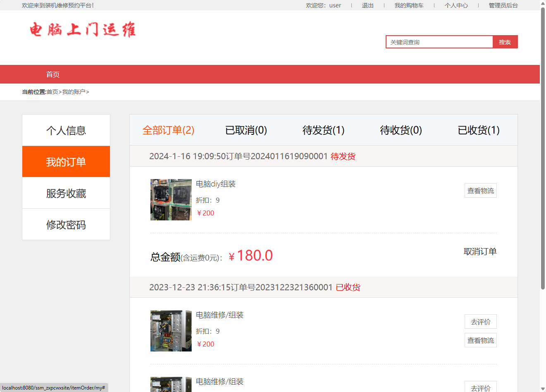Select 个人信息 in the sidebar

click(x=66, y=130)
